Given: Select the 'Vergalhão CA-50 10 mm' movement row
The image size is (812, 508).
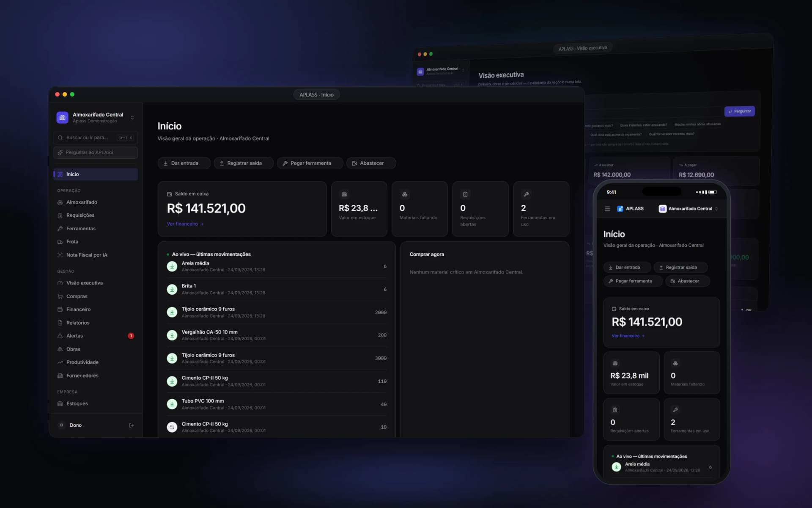Looking at the screenshot, I should (x=277, y=335).
